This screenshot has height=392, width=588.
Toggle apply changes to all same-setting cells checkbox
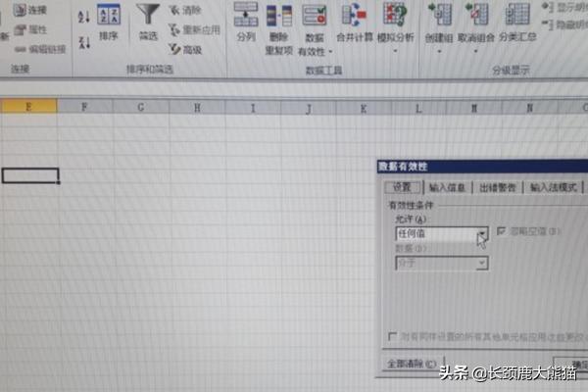[x=392, y=336]
